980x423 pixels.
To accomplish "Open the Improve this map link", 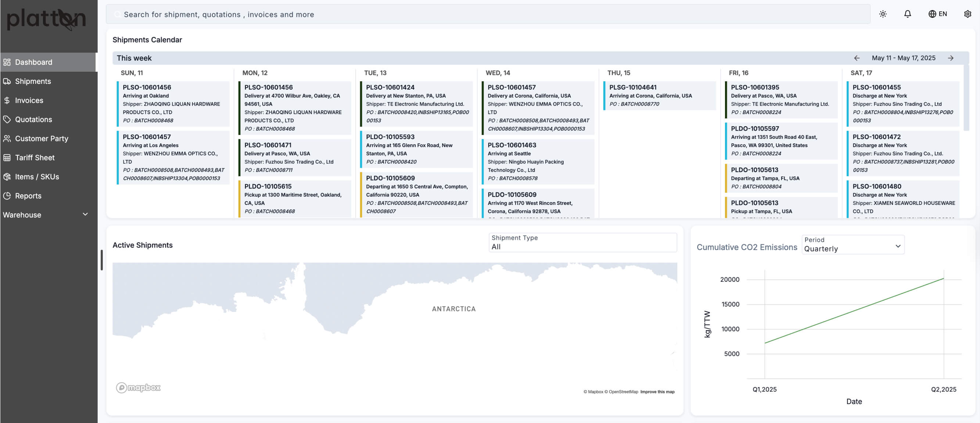I will (x=657, y=391).
